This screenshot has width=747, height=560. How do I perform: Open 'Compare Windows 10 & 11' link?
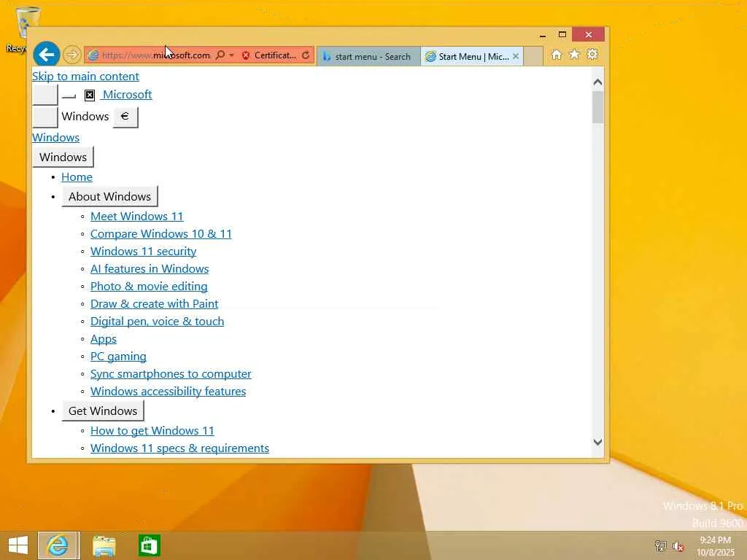(x=161, y=234)
